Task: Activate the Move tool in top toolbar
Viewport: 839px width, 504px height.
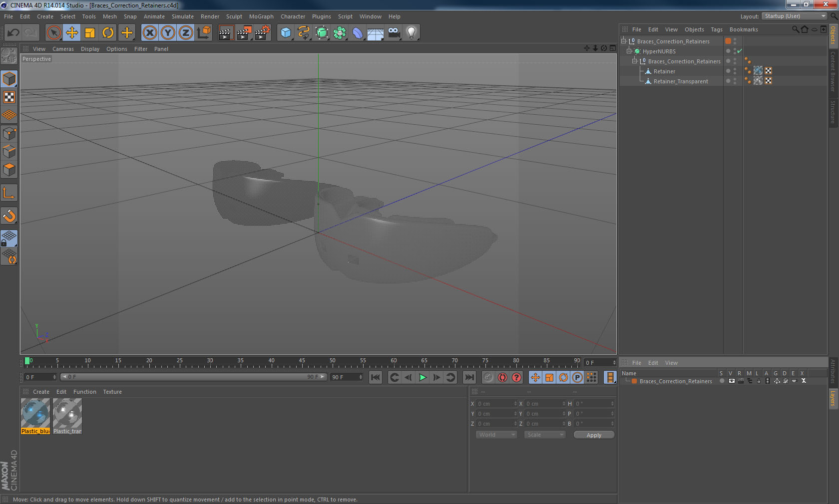Action: [72, 33]
